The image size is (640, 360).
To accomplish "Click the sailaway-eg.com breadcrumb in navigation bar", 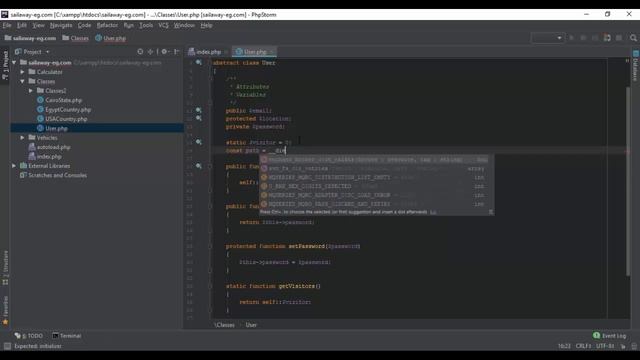I will pos(31,38).
